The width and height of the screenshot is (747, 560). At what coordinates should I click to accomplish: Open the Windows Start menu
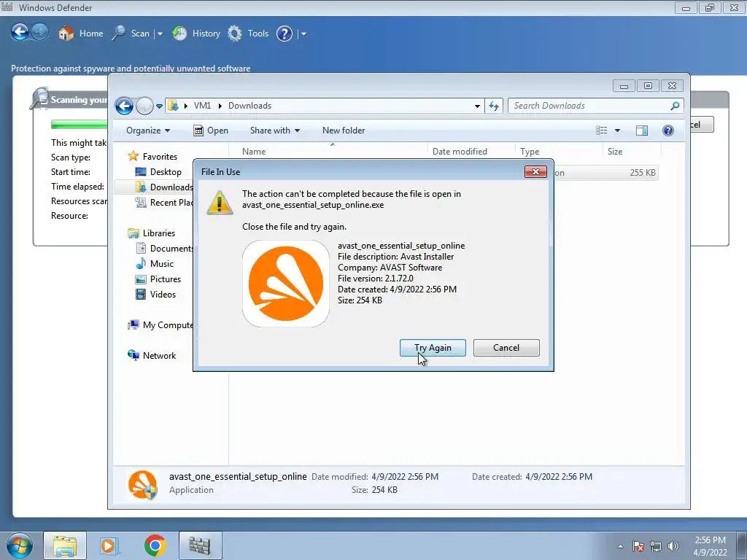coord(20,545)
